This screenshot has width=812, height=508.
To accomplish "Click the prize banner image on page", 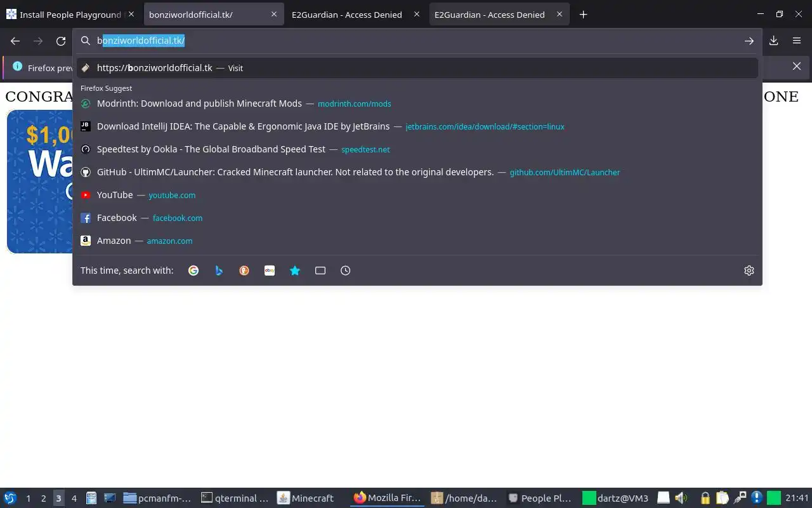I will pyautogui.click(x=40, y=182).
